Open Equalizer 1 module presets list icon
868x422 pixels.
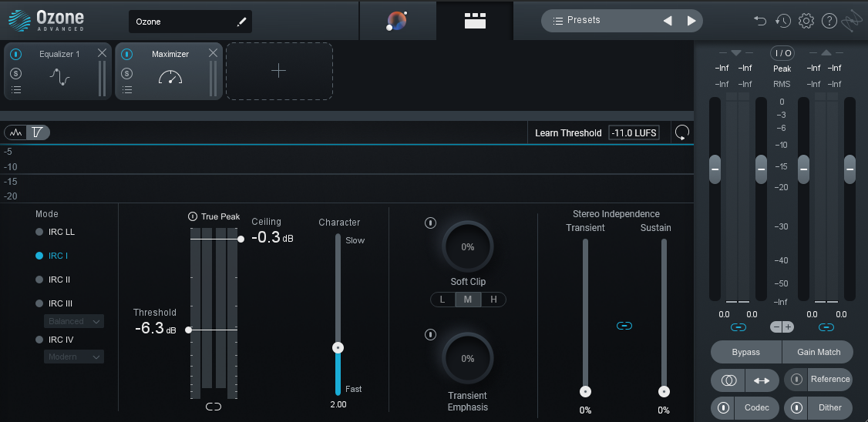(x=16, y=89)
